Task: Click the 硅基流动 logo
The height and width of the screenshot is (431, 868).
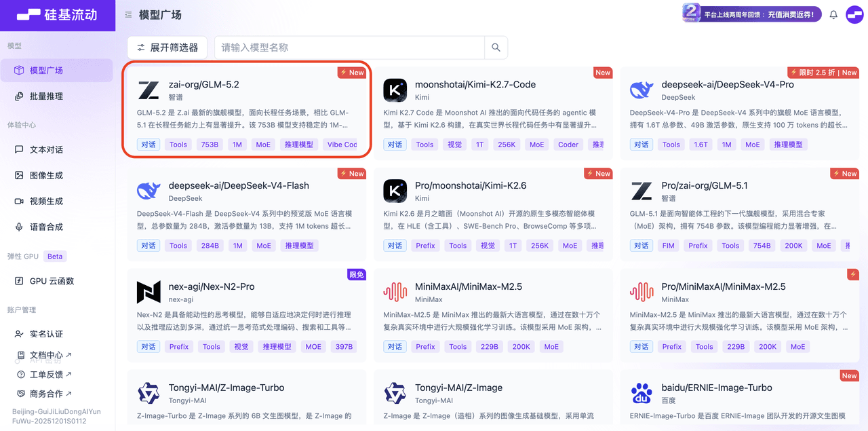Action: [57, 15]
